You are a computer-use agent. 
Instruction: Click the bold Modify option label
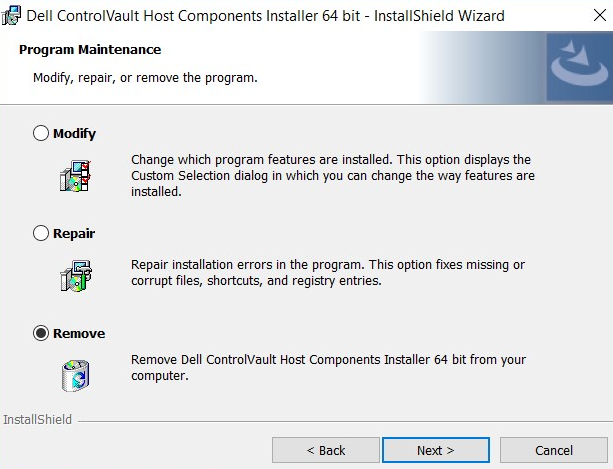tap(75, 133)
